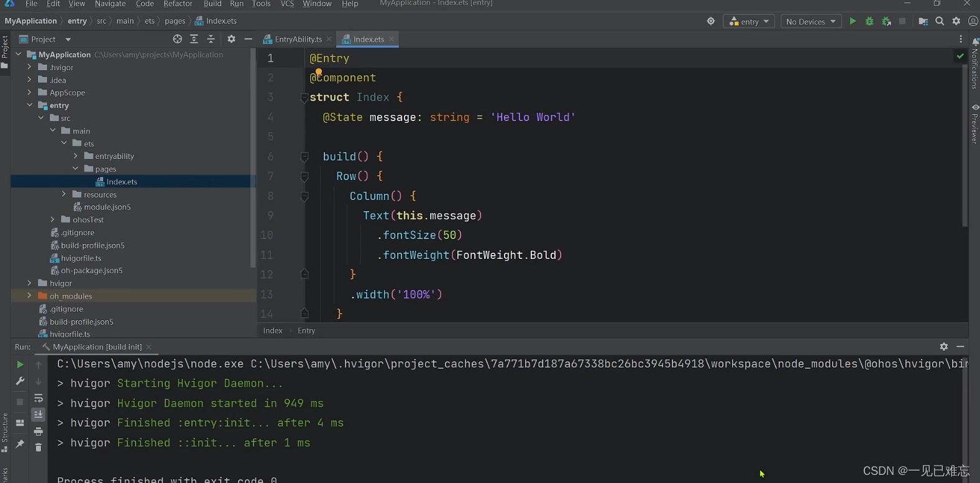Expand the resources folder

pos(63,194)
